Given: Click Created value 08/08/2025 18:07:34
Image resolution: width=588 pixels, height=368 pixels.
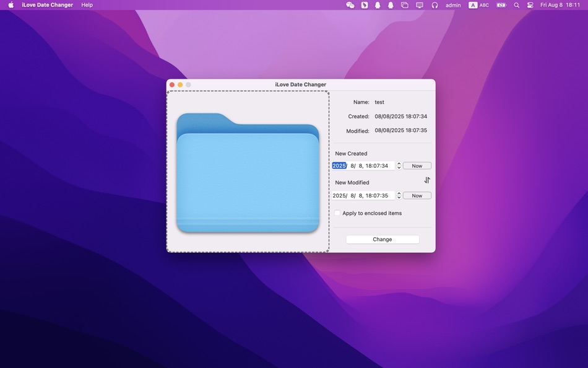Looking at the screenshot, I should [x=400, y=116].
